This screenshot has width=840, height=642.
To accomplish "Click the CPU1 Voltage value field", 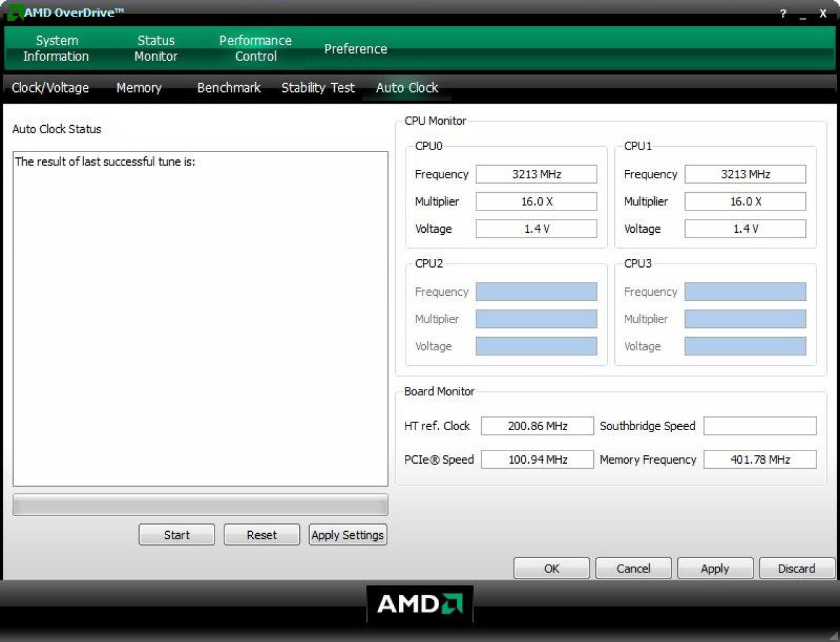I will [745, 229].
